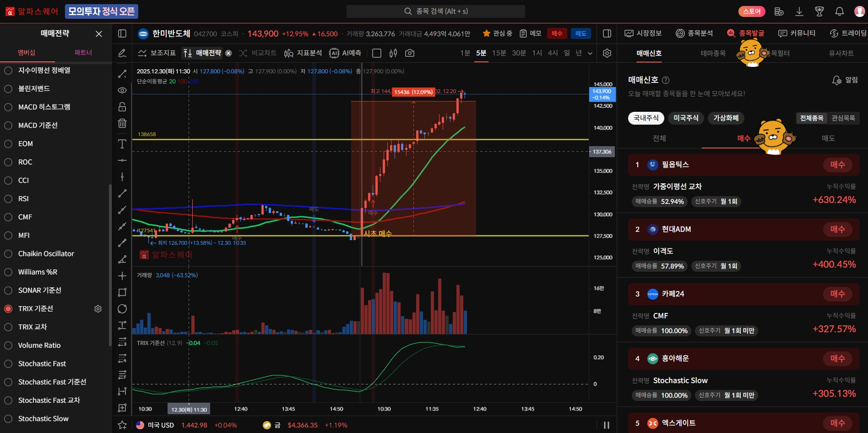Select the text annotation tool
The height and width of the screenshot is (433, 868).
click(122, 144)
